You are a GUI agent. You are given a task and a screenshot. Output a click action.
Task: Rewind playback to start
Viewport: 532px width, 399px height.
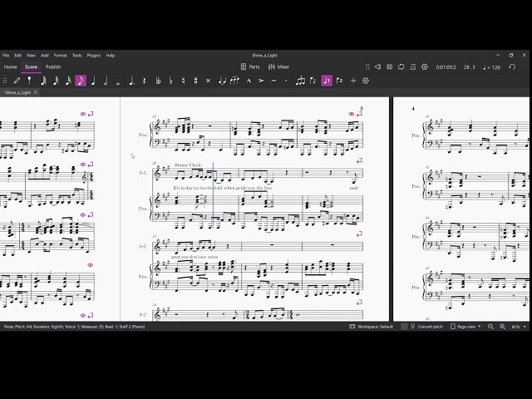coord(377,66)
